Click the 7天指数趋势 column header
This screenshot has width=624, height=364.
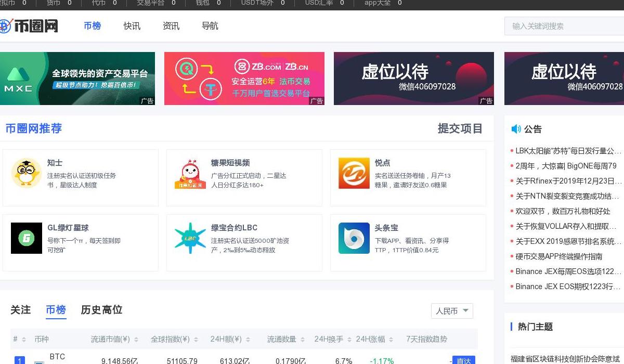click(x=426, y=340)
